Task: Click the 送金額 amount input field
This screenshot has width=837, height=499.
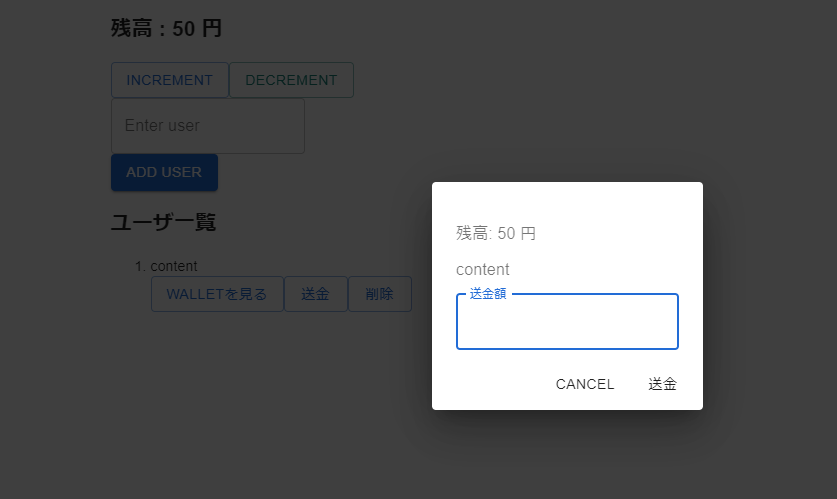Action: click(567, 321)
